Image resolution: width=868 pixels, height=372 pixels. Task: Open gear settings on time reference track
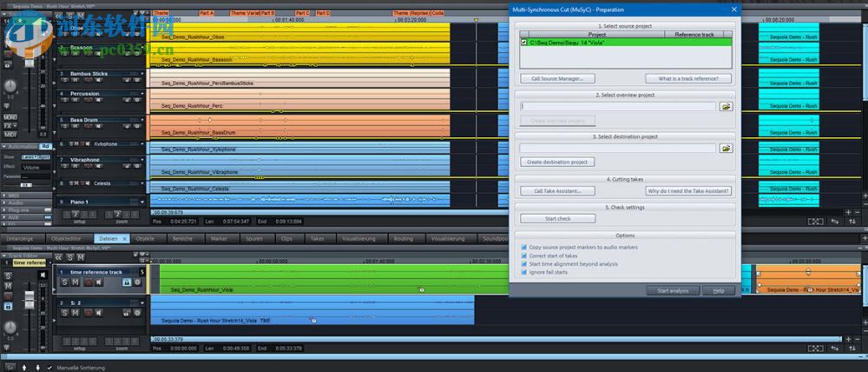point(137,282)
